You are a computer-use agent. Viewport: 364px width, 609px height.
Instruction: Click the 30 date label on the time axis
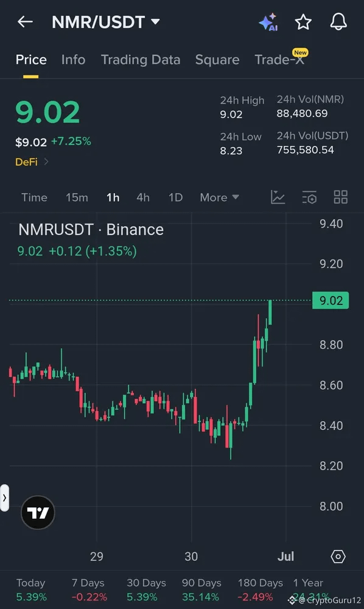pos(191,557)
